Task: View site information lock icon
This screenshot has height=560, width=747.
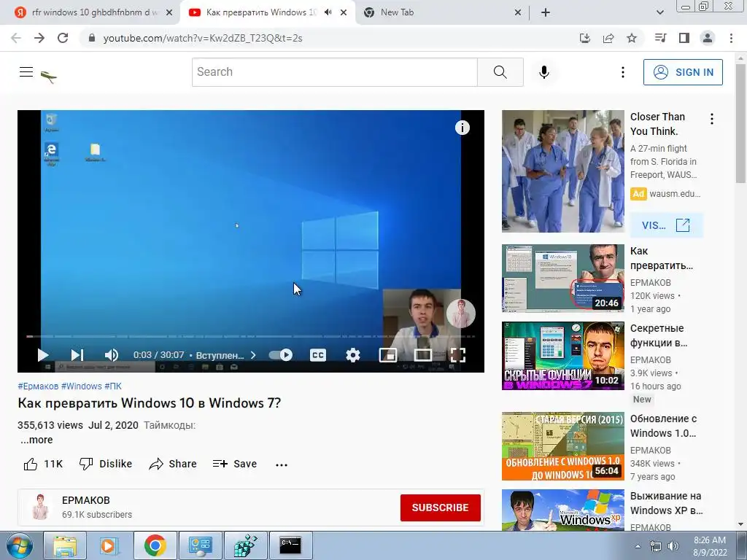Action: pyautogui.click(x=92, y=38)
